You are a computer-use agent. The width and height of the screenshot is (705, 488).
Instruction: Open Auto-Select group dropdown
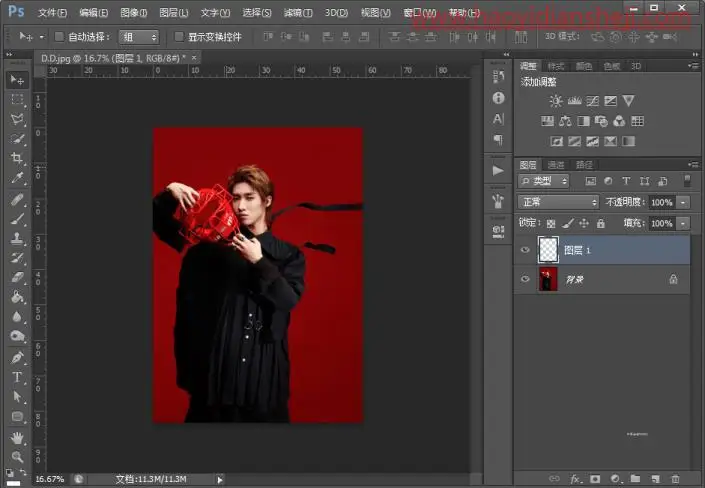click(x=139, y=37)
